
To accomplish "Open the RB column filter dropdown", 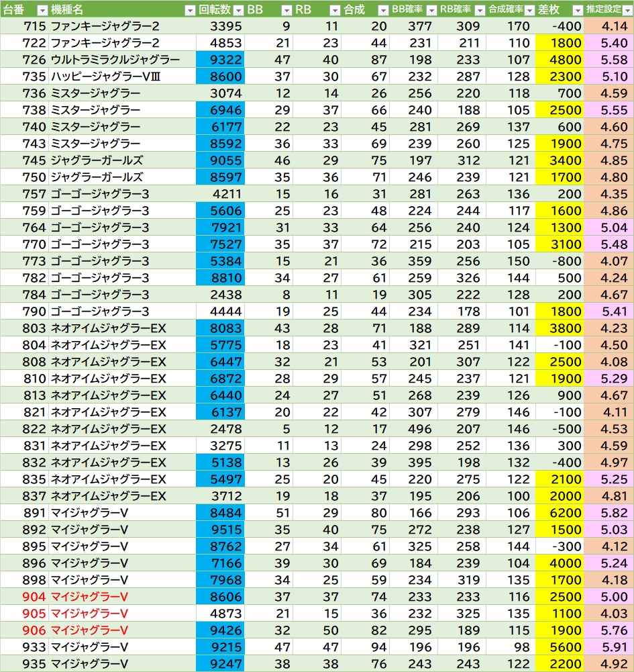I will point(335,10).
